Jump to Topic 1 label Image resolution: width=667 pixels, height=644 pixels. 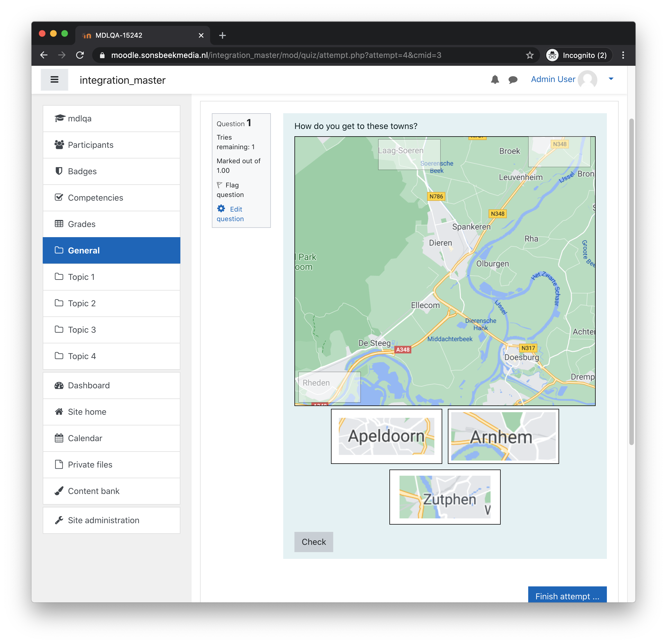pyautogui.click(x=81, y=277)
